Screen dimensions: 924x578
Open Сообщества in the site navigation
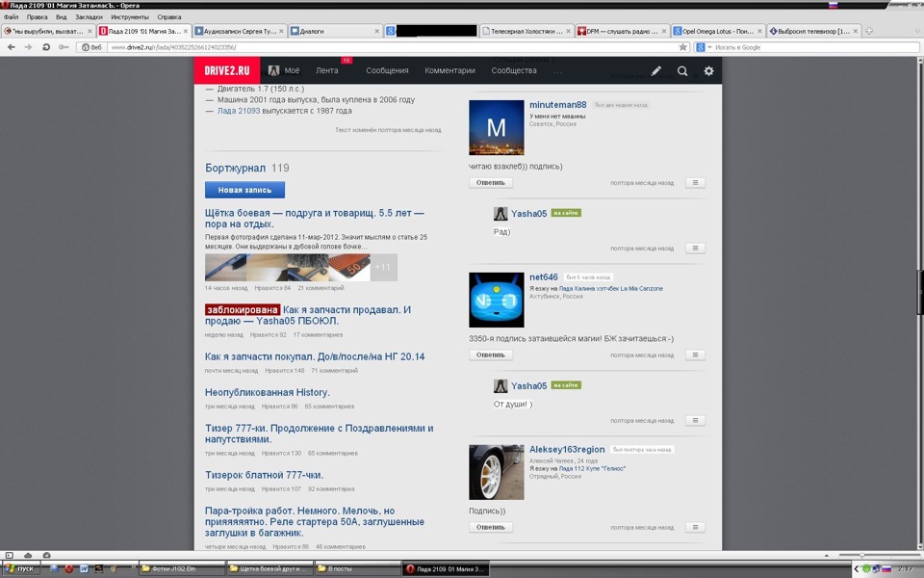point(514,70)
